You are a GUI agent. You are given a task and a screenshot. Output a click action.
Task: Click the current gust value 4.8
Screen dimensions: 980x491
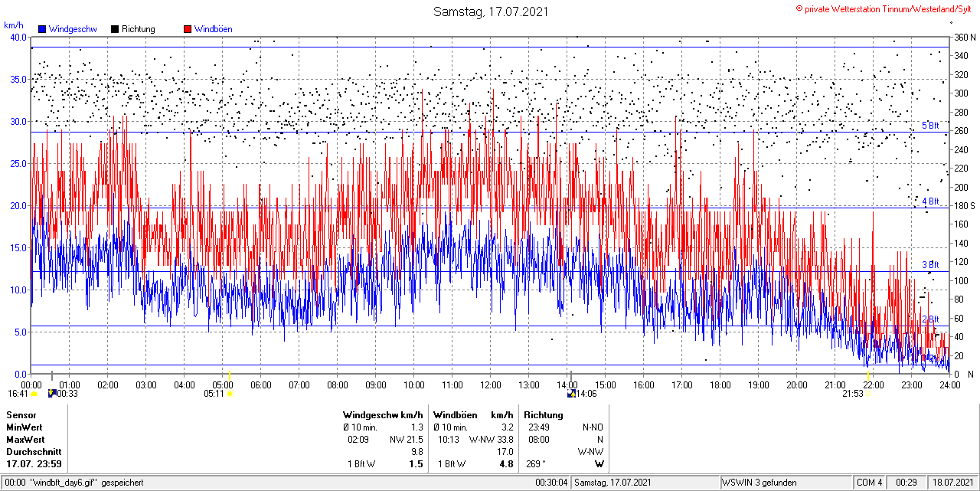coord(506,464)
